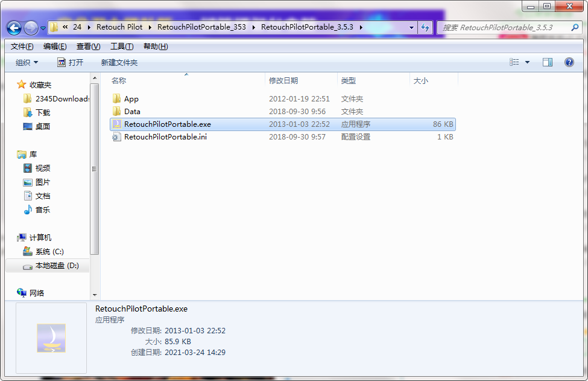The image size is (588, 381).
Task: Open the 文件(F) menu
Action: pyautogui.click(x=22, y=46)
